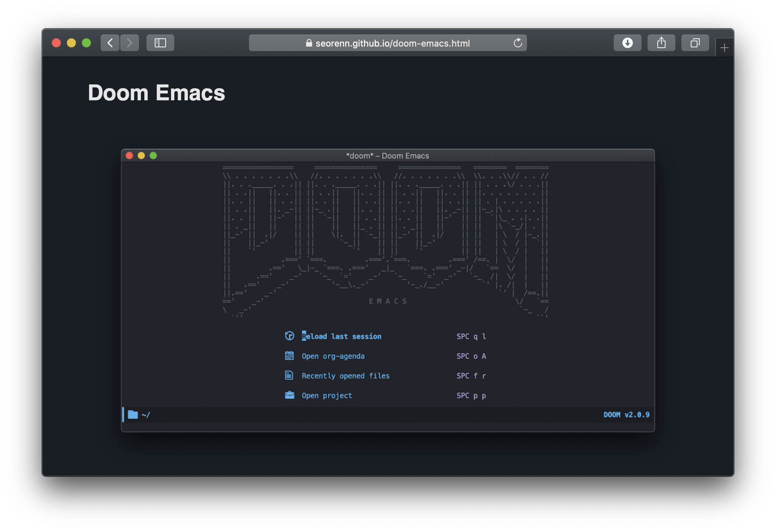776x532 pixels.
Task: Click the calendar icon beside org-agenda
Action: (x=289, y=355)
